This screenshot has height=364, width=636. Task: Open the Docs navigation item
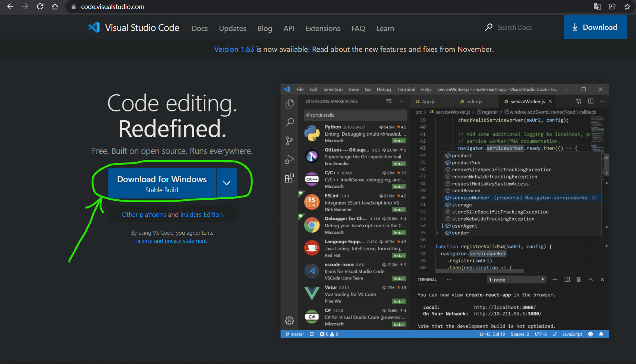tap(199, 28)
